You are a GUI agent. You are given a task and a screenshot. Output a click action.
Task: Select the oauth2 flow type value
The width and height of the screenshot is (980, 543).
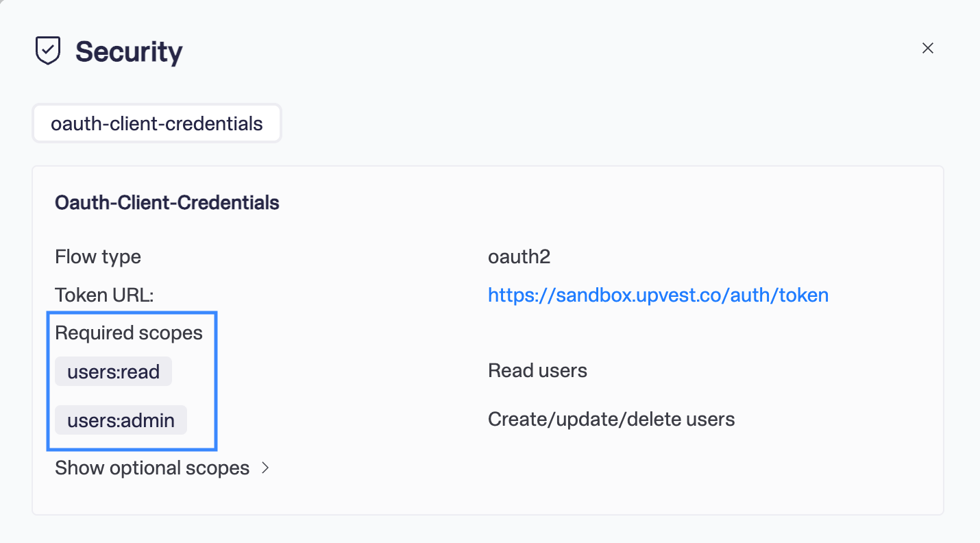[x=519, y=257]
